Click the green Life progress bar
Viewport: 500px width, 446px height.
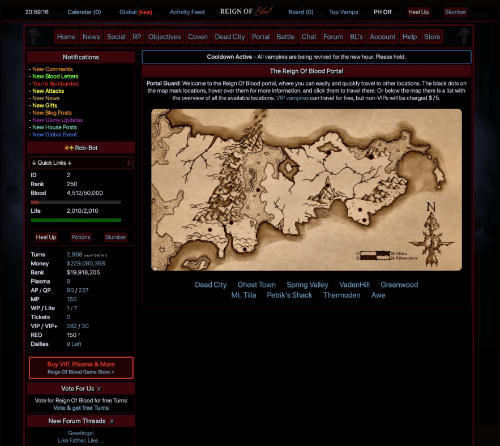pos(76,220)
